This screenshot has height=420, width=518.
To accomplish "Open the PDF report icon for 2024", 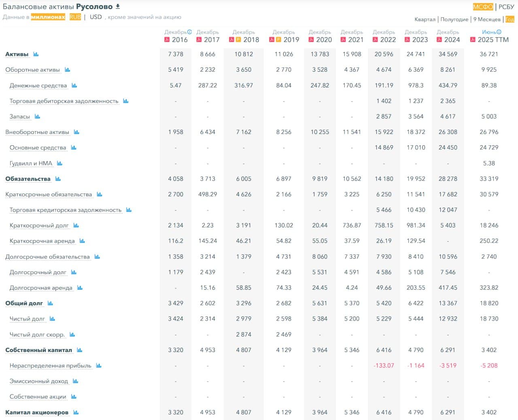I will 439,40.
